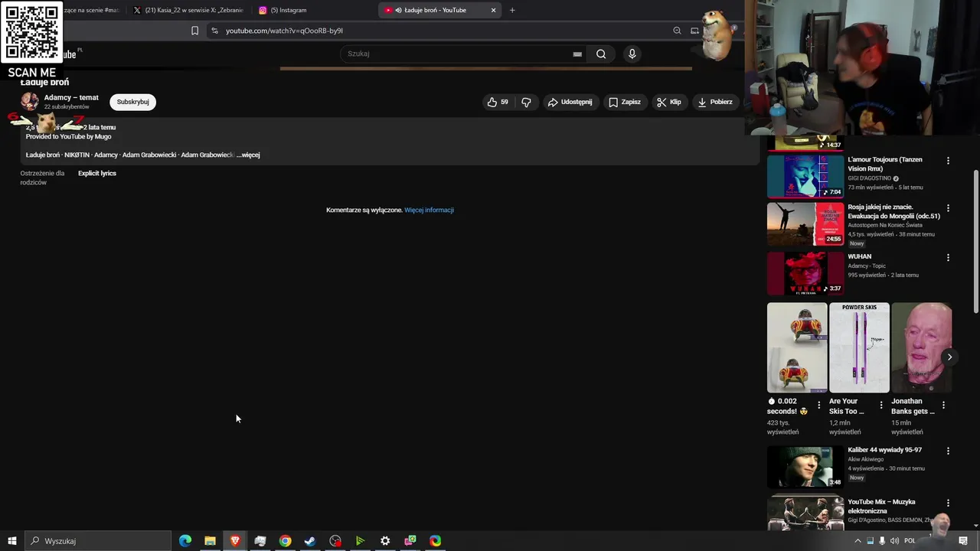
Task: Open Steam from the taskbar
Action: click(x=310, y=541)
